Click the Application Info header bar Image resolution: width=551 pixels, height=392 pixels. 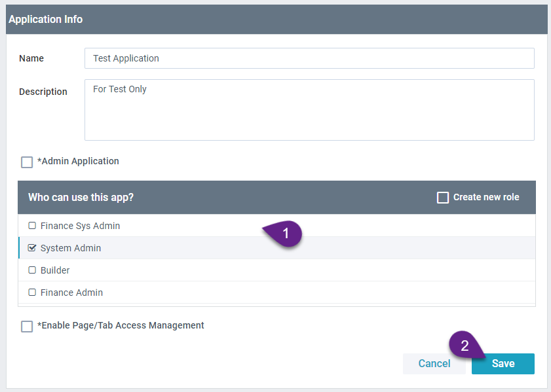point(275,20)
